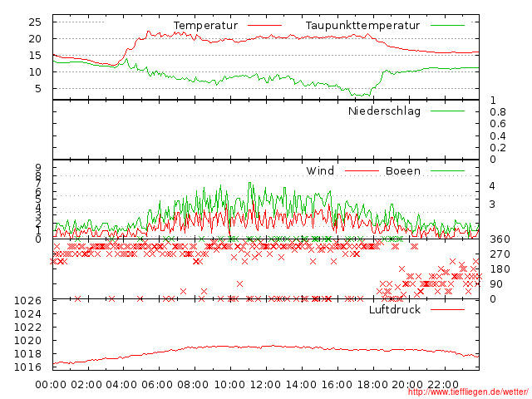Click the 5 temperature axis value
Viewport: 532px width, 399px height.
tap(38, 89)
